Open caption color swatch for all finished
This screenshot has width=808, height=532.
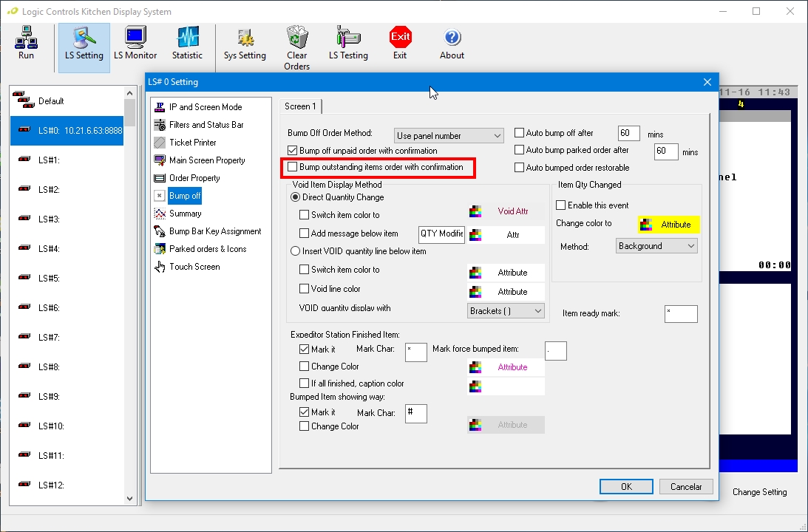point(506,386)
